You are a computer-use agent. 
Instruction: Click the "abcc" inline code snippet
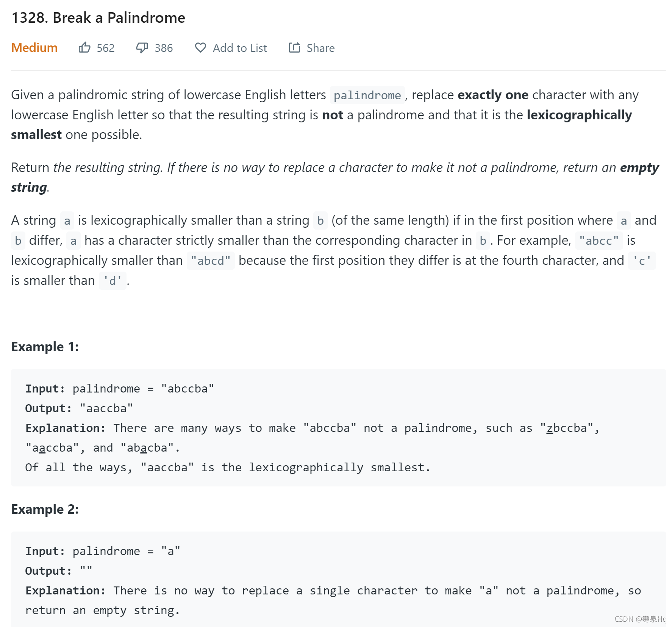599,241
